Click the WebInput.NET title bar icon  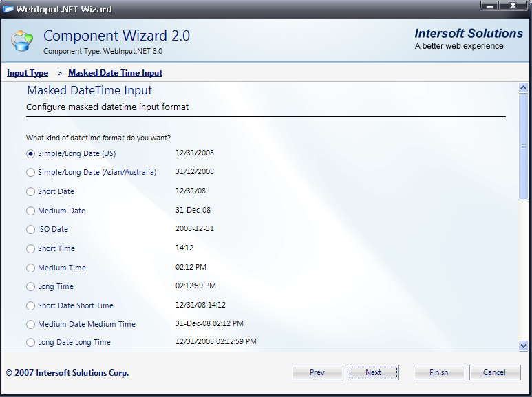point(8,9)
